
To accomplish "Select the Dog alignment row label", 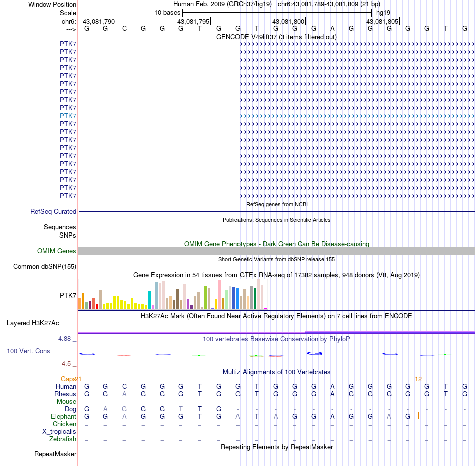I will (70, 409).
